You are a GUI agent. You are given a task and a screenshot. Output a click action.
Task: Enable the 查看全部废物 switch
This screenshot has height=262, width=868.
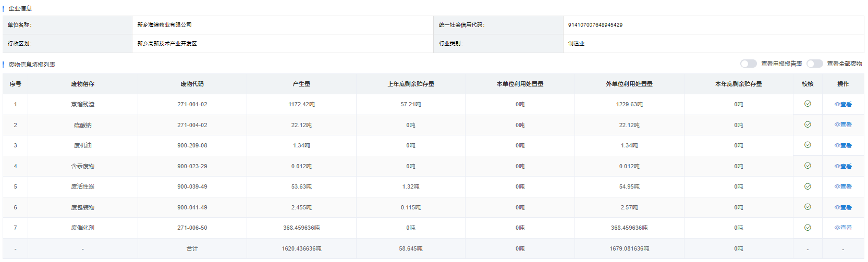pyautogui.click(x=814, y=64)
